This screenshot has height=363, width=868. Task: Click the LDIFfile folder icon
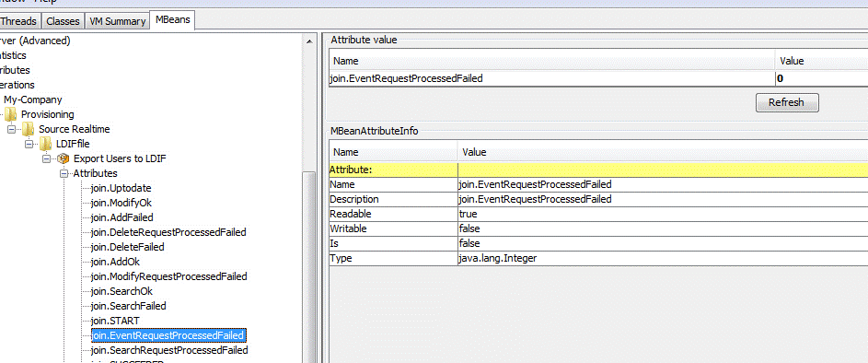point(46,144)
